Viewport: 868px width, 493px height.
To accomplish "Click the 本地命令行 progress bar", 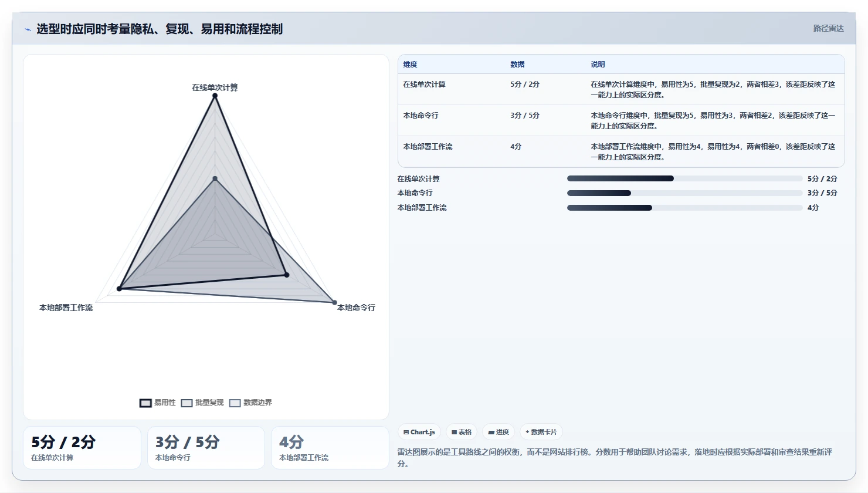I will click(684, 193).
